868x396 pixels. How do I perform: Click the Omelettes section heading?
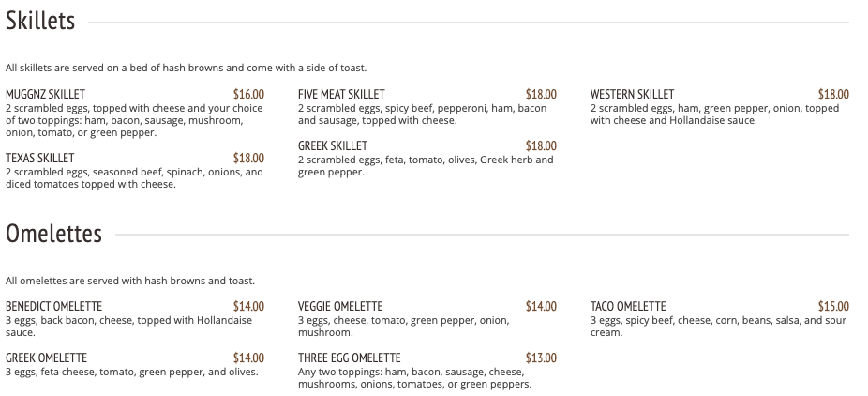tap(53, 235)
